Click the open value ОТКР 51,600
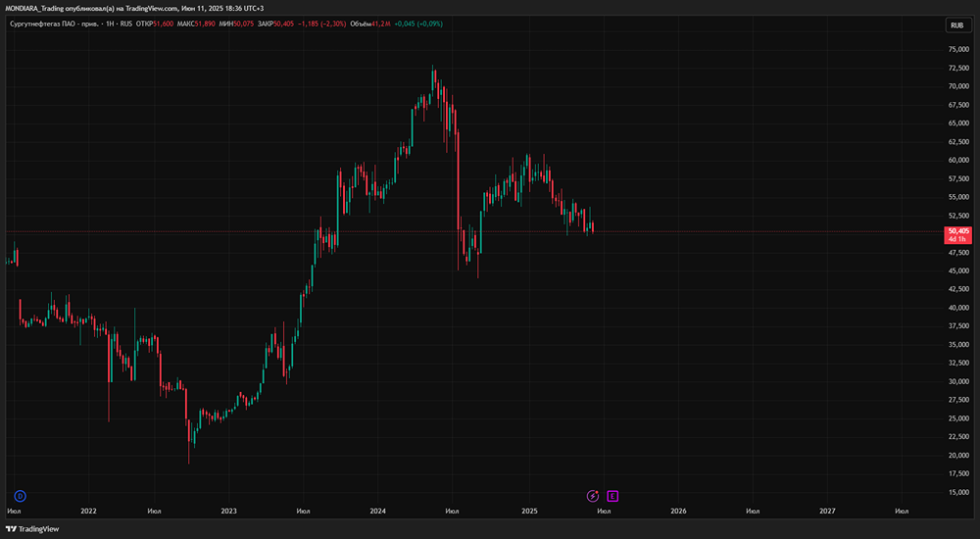Image resolution: width=980 pixels, height=539 pixels. [155, 24]
